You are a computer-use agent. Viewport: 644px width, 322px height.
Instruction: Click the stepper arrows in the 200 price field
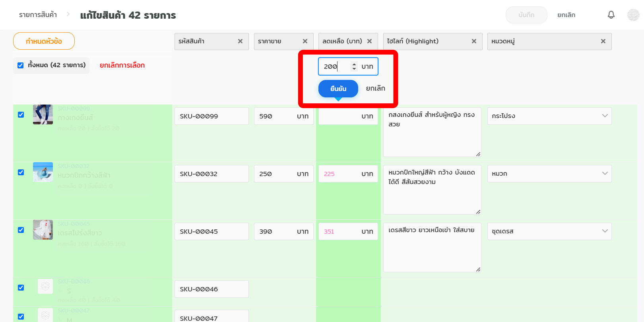point(354,66)
